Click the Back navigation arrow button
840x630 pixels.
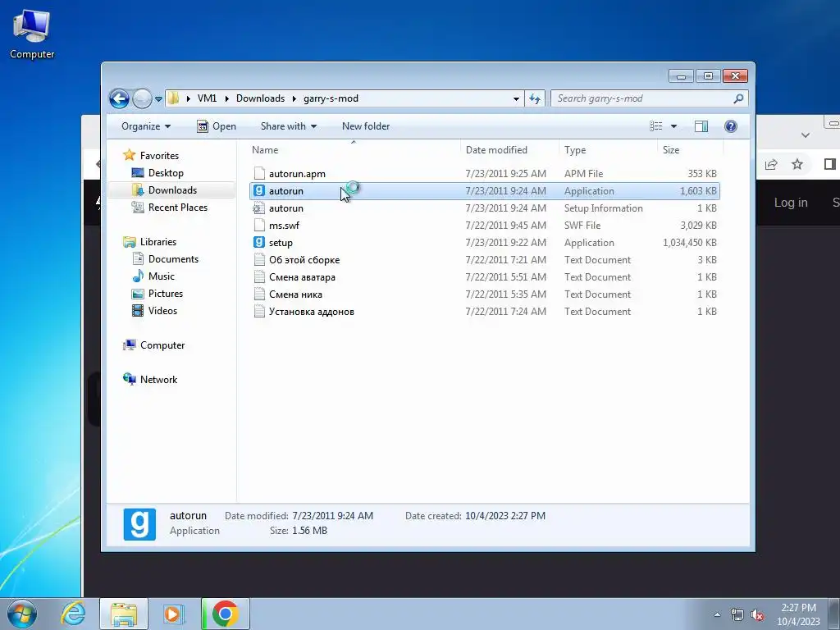coord(119,98)
